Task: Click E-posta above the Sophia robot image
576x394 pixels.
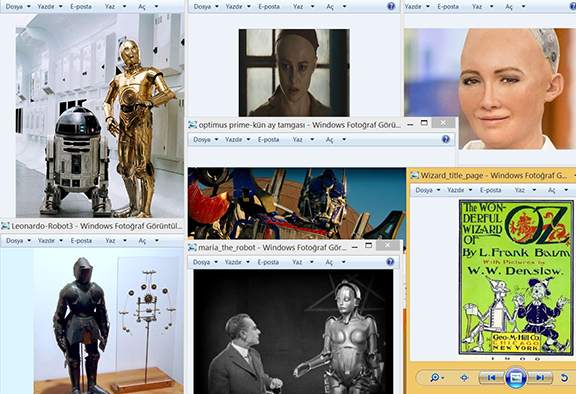Action: (448, 7)
